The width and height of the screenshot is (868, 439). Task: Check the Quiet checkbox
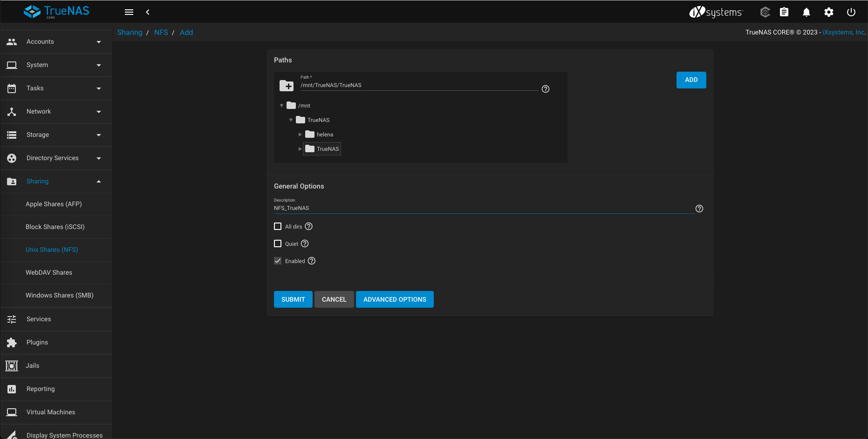[278, 243]
